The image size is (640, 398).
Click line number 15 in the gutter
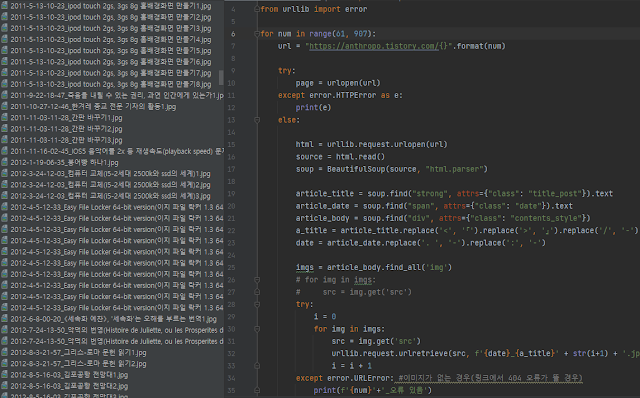pos(231,145)
